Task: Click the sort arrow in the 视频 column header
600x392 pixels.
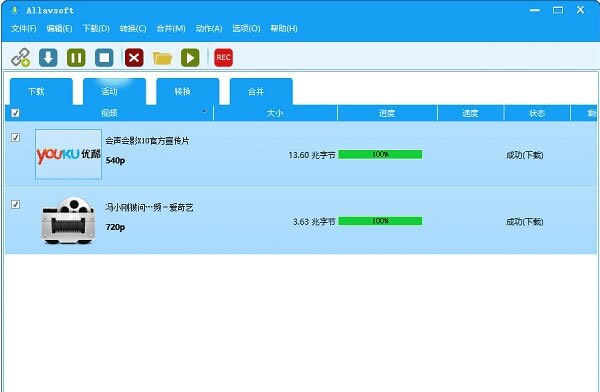Action: pyautogui.click(x=204, y=111)
